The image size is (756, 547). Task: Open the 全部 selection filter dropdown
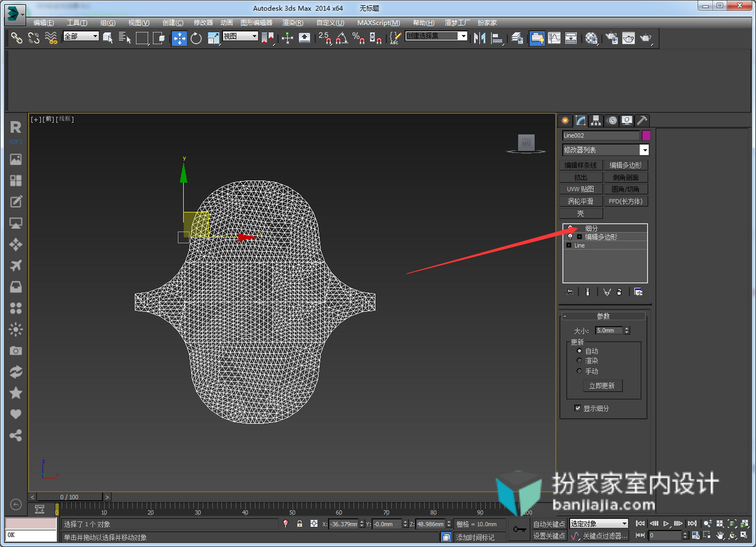(x=81, y=36)
